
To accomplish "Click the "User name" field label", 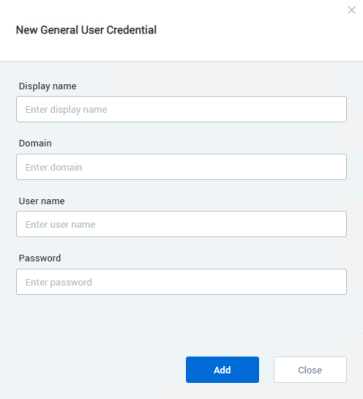I will 42,201.
